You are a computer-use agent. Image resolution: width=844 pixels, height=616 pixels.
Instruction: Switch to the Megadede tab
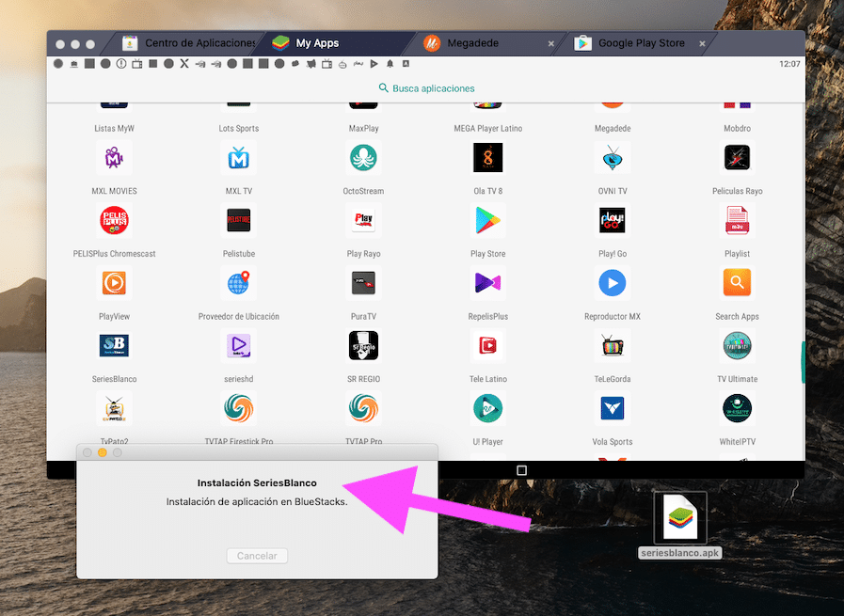473,43
